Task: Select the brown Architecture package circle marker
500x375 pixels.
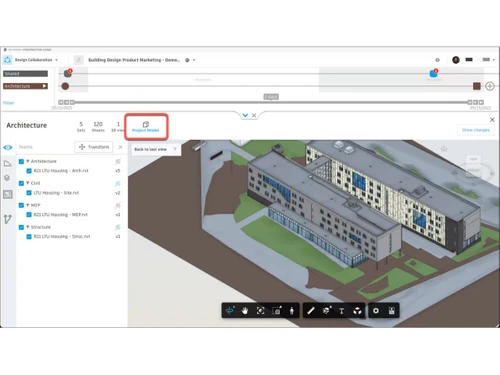Action: pyautogui.click(x=65, y=86)
